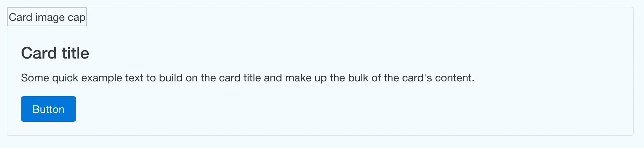Viewport: 644px width, 148px height.
Task: Click the Card image cap placeholder
Action: click(47, 17)
